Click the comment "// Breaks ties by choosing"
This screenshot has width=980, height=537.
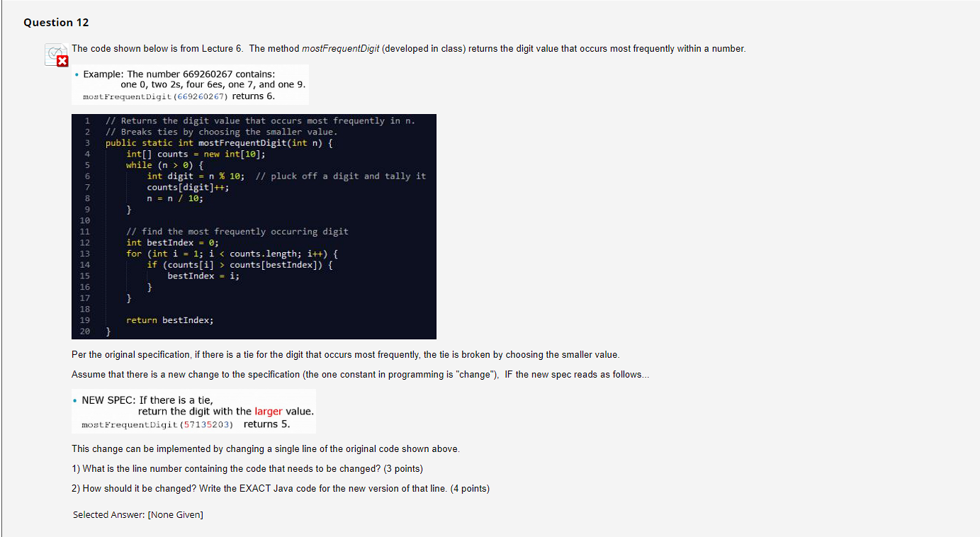pos(222,132)
